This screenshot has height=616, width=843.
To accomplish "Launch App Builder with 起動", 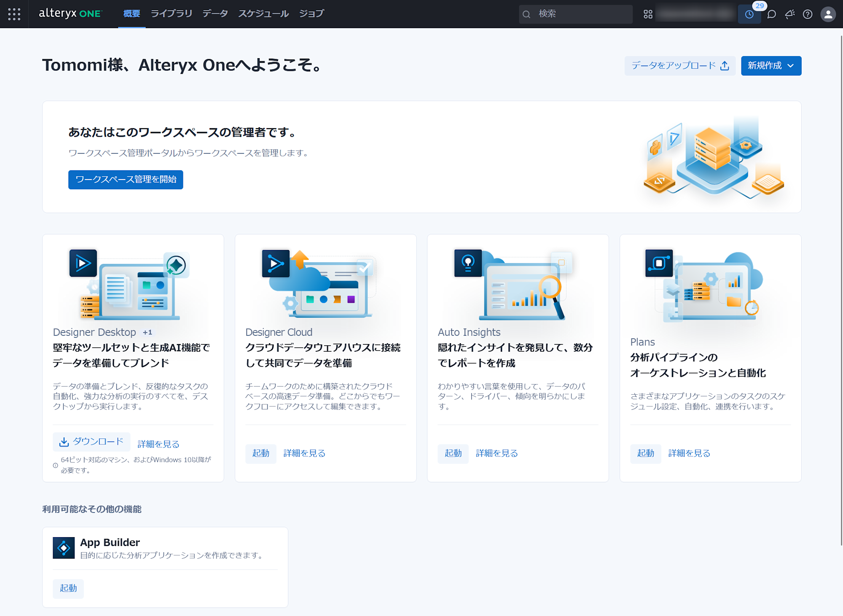I will coord(68,589).
